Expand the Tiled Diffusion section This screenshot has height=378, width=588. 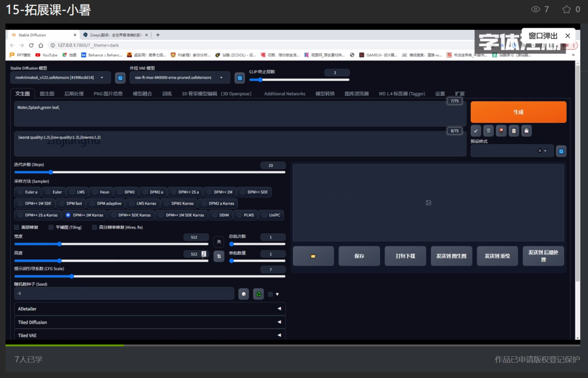point(150,322)
